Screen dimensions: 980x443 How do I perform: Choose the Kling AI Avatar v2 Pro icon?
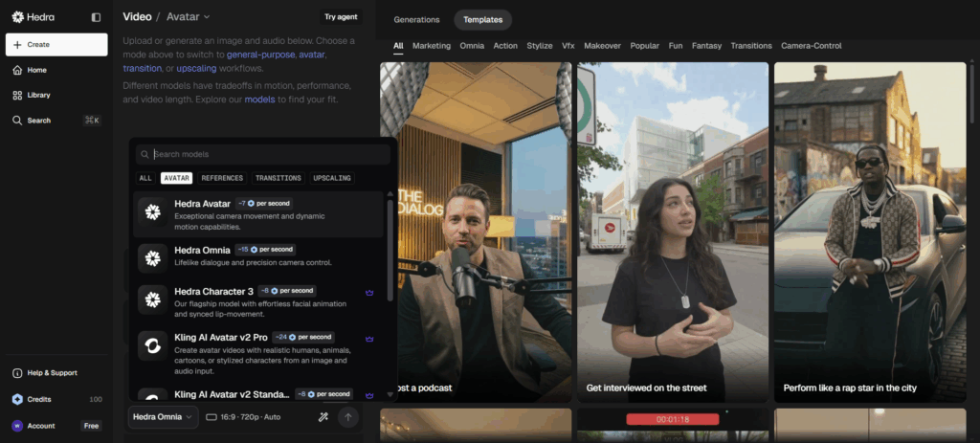click(x=152, y=345)
